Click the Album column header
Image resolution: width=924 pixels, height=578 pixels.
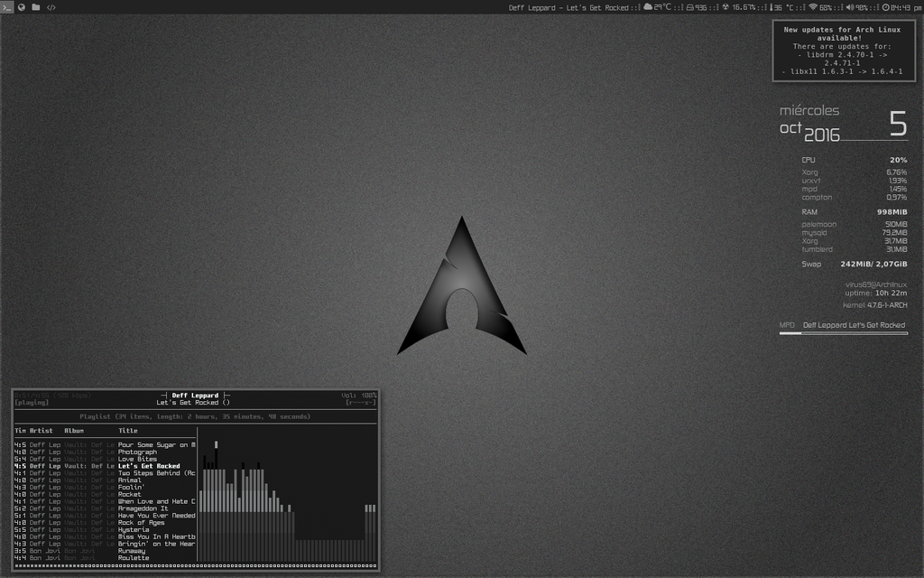click(74, 431)
